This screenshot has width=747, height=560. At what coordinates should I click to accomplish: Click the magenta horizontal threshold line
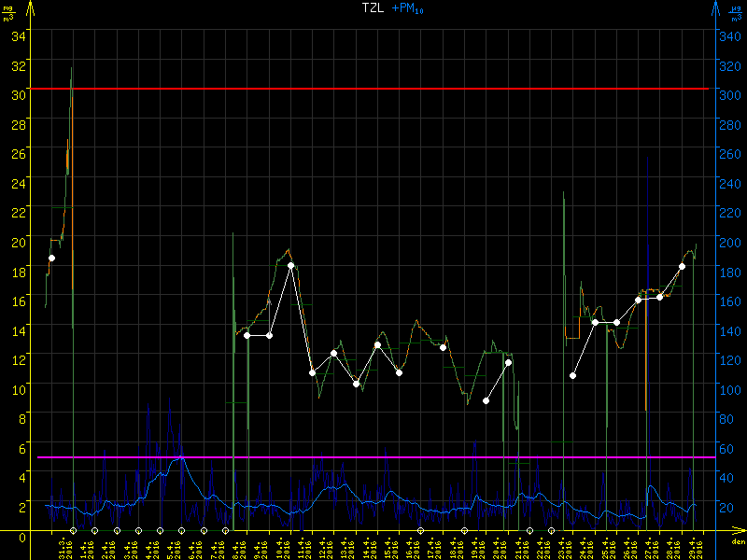373,457
